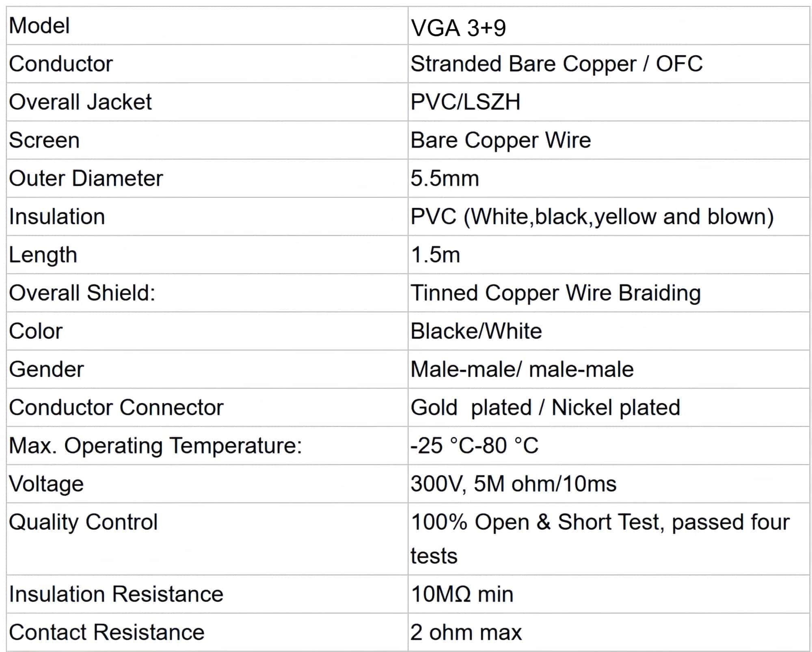Click the PVC insulation colors text

pyautogui.click(x=592, y=216)
